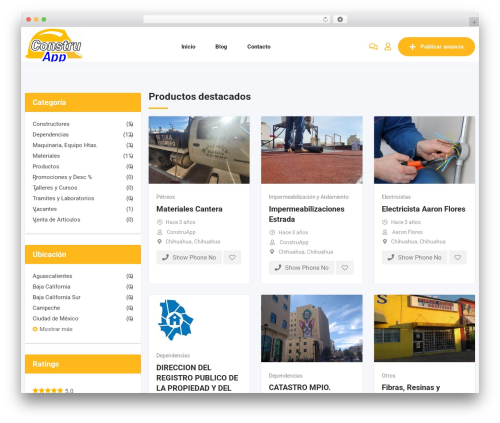Image resolution: width=500 pixels, height=423 pixels.
Task: Select Baja California Sur location
Action: tap(57, 297)
